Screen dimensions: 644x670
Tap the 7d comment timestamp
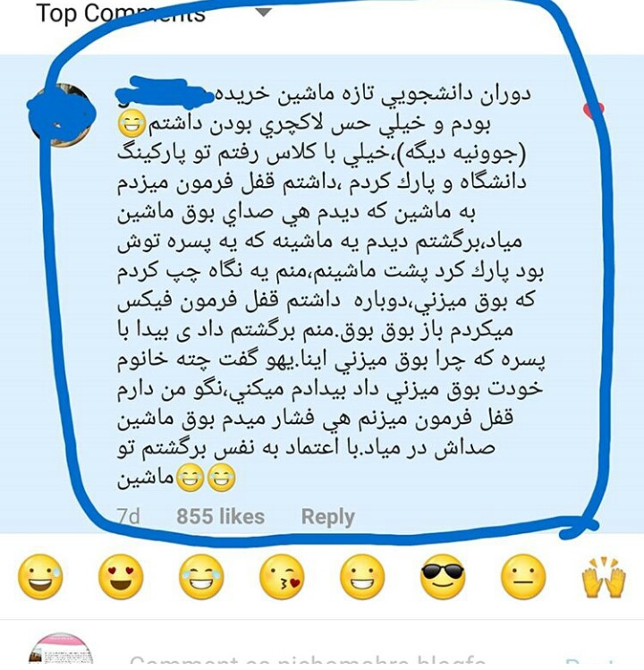coord(129,517)
